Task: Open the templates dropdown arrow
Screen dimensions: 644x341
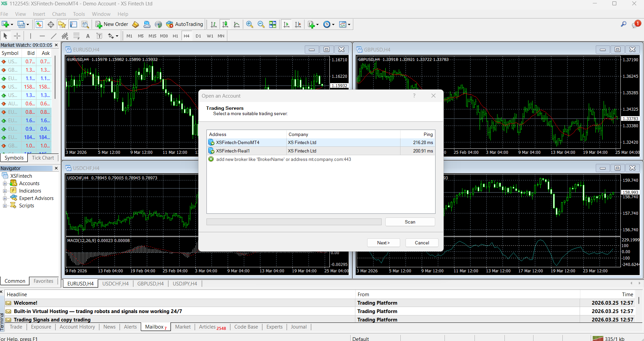Action: (x=349, y=25)
